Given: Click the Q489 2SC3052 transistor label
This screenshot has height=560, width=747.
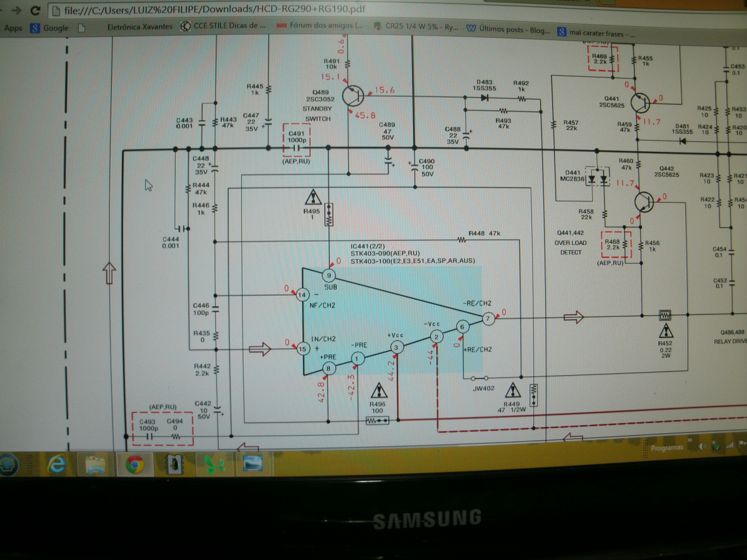Looking at the screenshot, I should pyautogui.click(x=320, y=96).
